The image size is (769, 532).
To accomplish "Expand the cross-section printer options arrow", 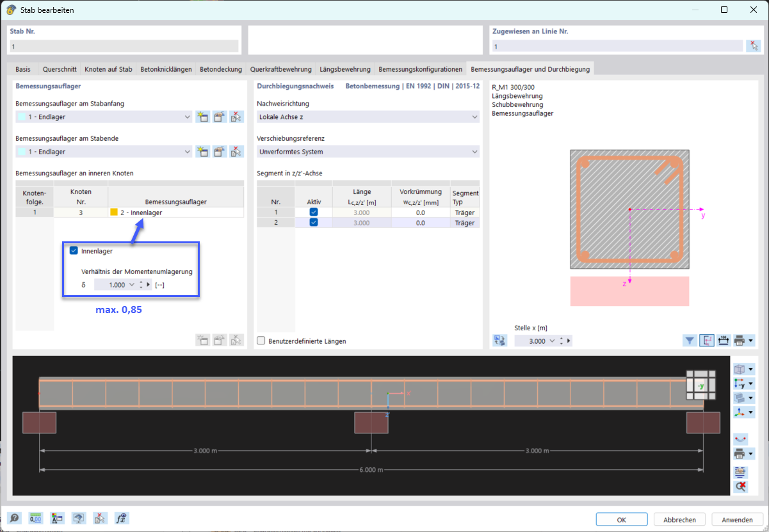I will [x=751, y=341].
